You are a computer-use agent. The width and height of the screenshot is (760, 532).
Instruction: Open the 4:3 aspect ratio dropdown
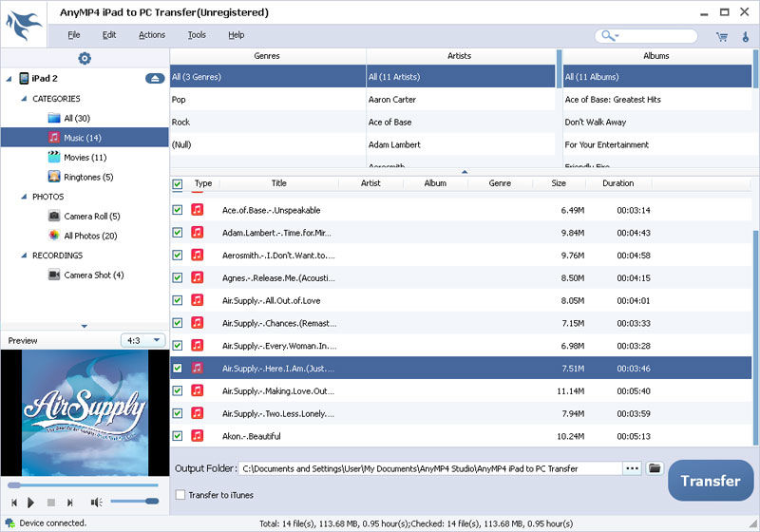click(143, 340)
